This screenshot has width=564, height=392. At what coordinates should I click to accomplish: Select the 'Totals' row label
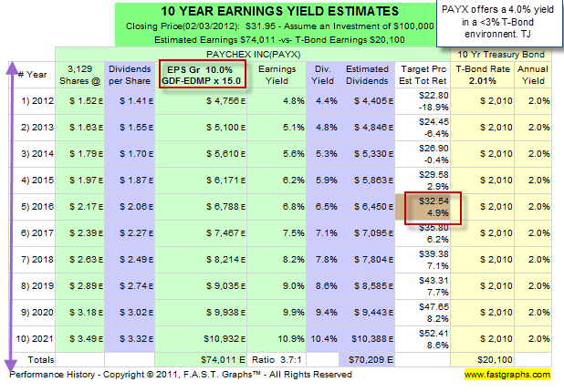click(x=41, y=360)
